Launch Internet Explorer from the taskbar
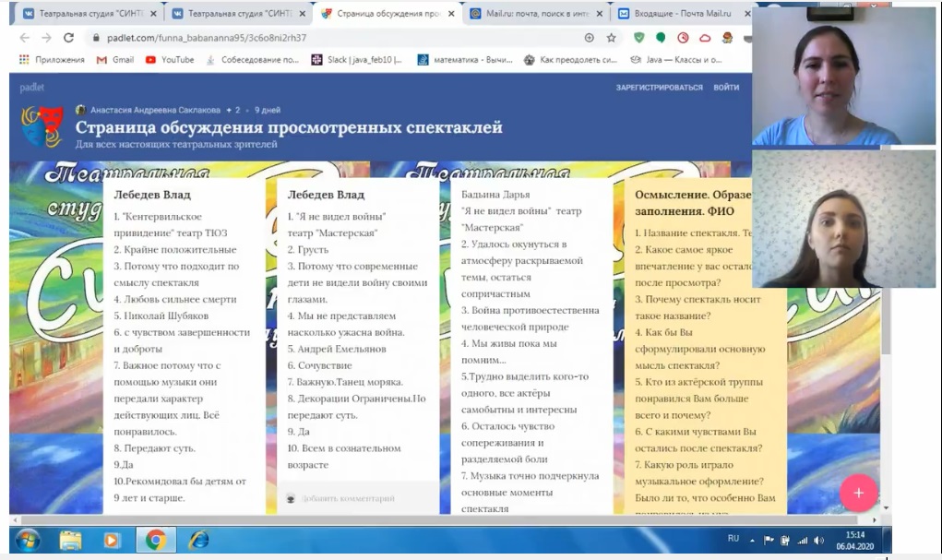The width and height of the screenshot is (942, 560). [199, 541]
